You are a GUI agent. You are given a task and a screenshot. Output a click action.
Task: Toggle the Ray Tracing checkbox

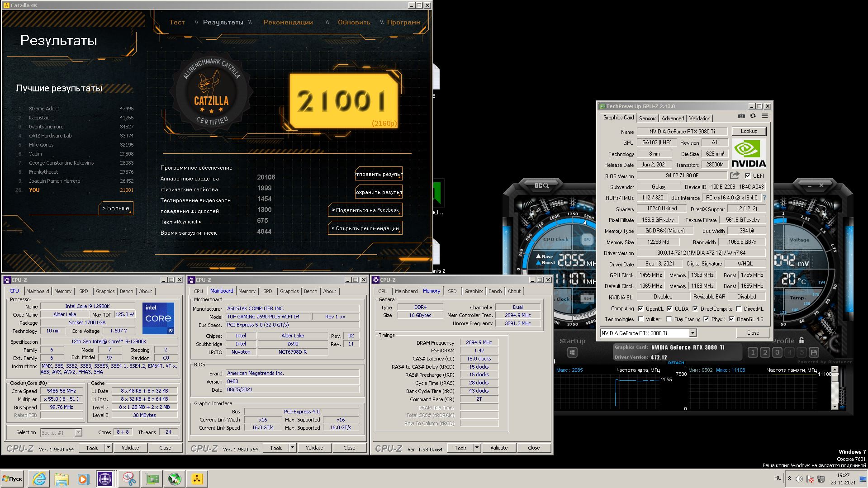point(669,319)
